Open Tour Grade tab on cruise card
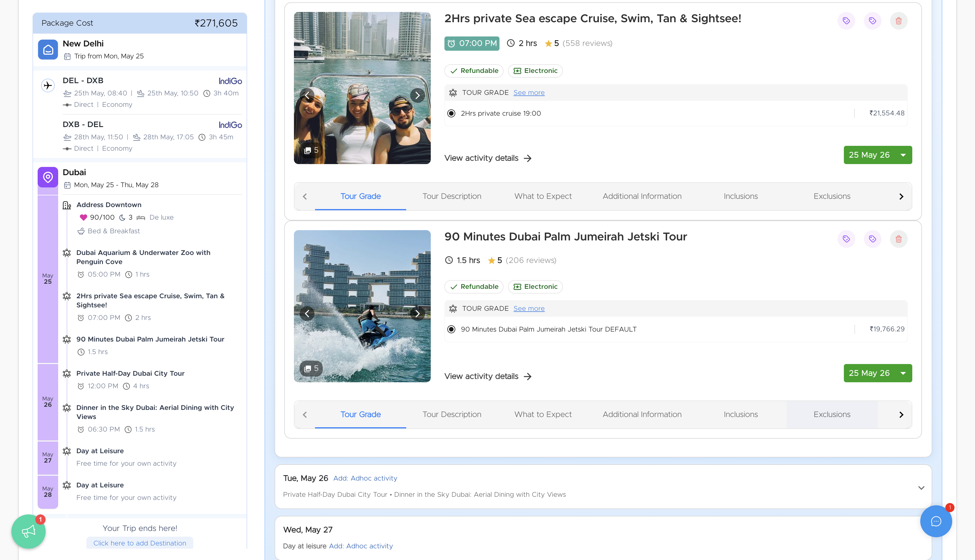 pos(360,196)
